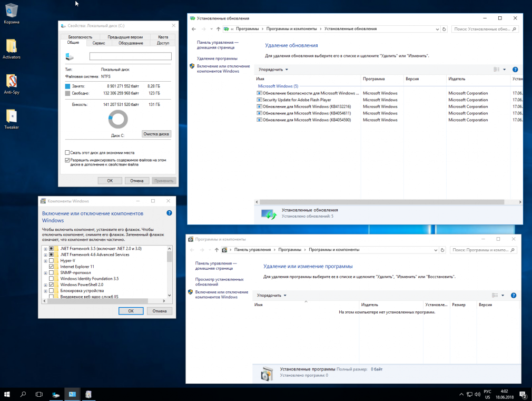The width and height of the screenshot is (532, 401).
Task: Switch to the 'Доступ' tab
Action: pos(163,43)
